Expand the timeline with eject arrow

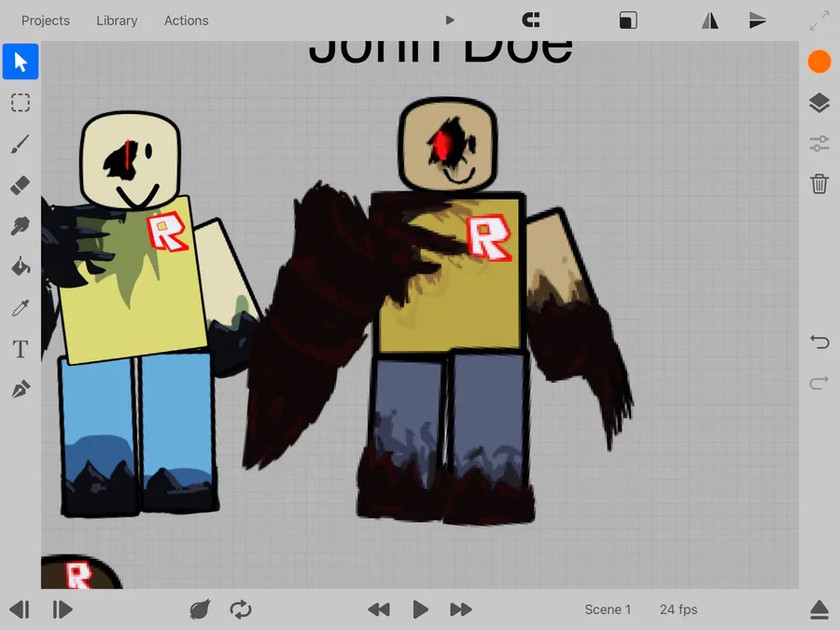[819, 609]
